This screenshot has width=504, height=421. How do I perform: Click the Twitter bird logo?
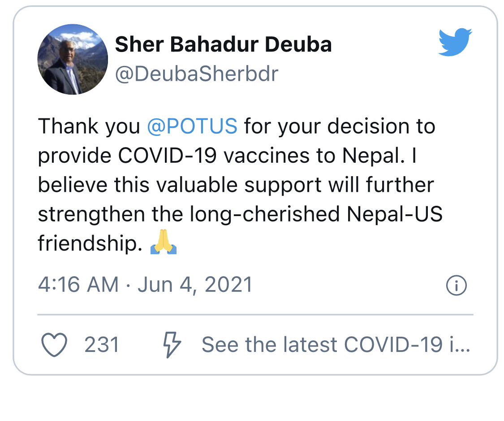coord(455,42)
